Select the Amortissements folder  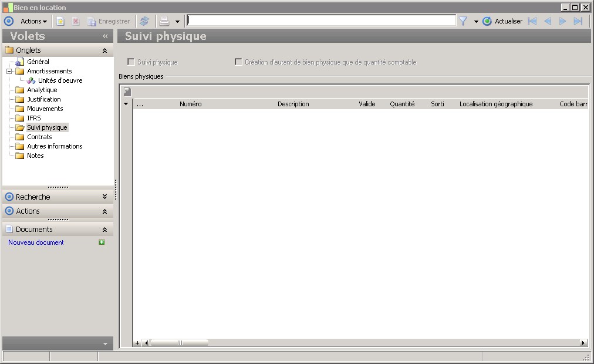click(x=49, y=71)
